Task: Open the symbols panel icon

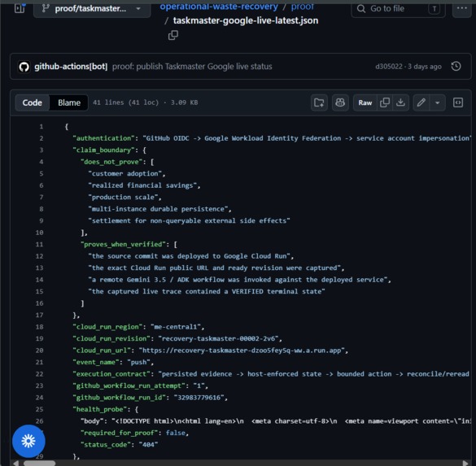Action: [458, 102]
